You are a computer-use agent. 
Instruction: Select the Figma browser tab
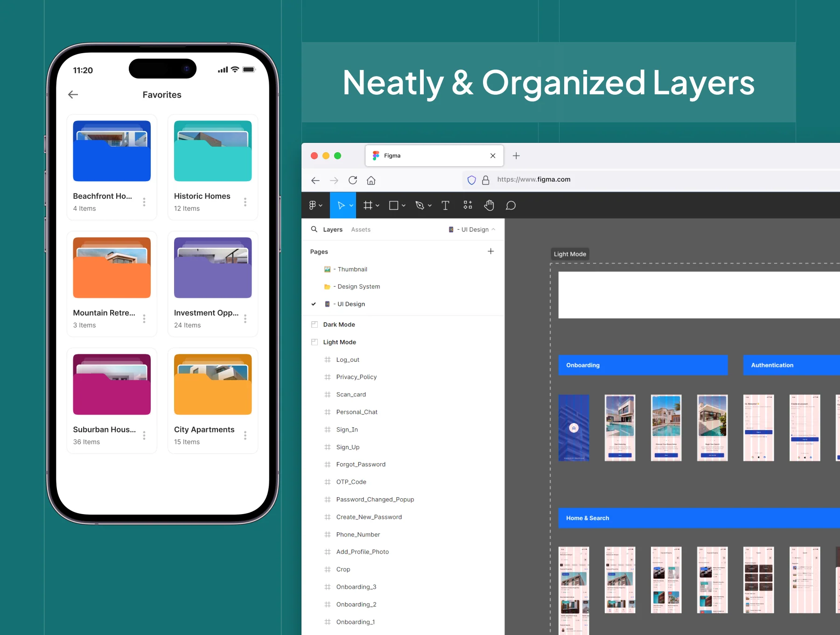[x=434, y=156]
